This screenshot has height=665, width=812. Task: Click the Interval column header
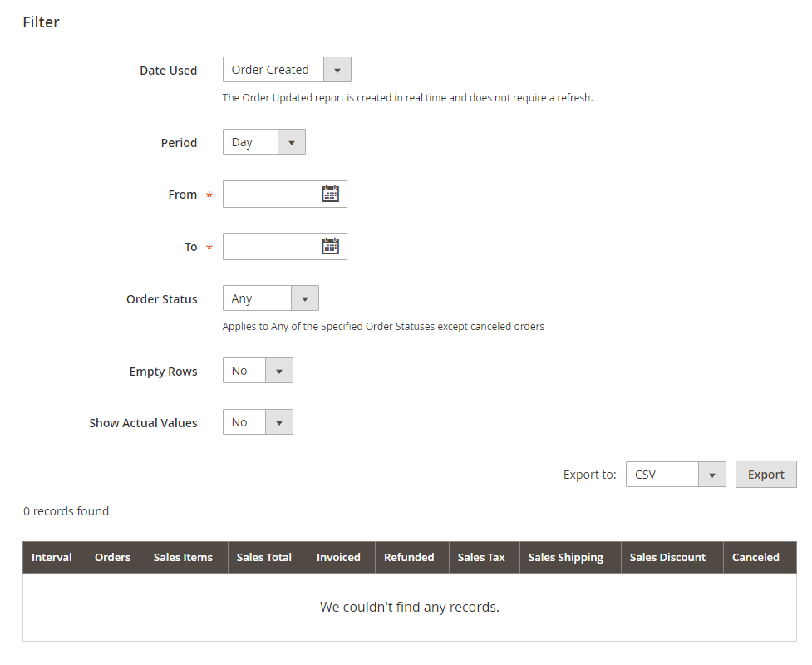52,558
